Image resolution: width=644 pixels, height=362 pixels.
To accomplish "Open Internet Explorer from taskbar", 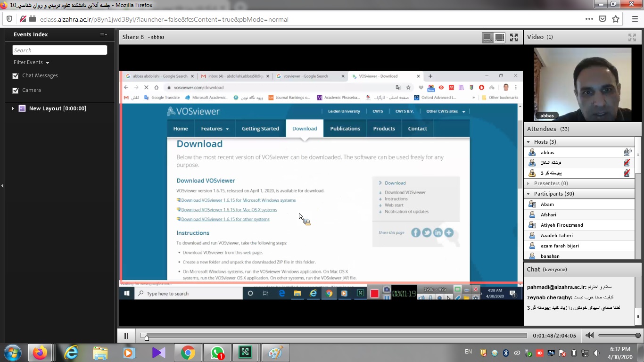I will pos(71,353).
